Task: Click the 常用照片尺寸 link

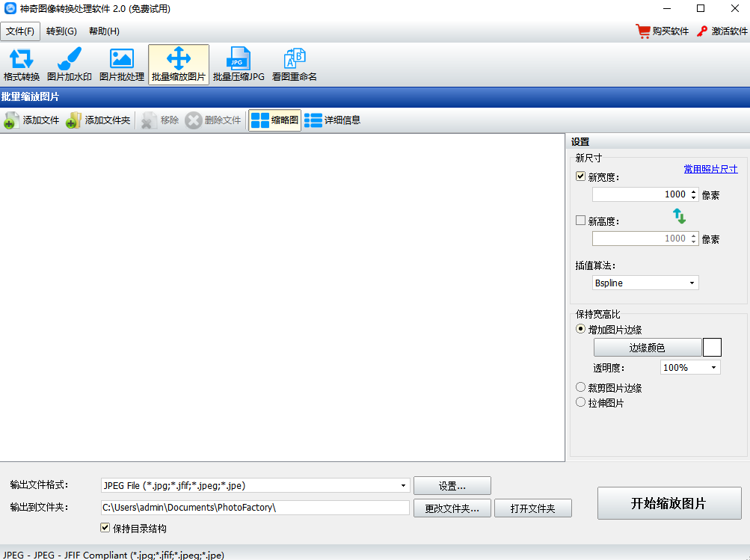Action: point(710,169)
